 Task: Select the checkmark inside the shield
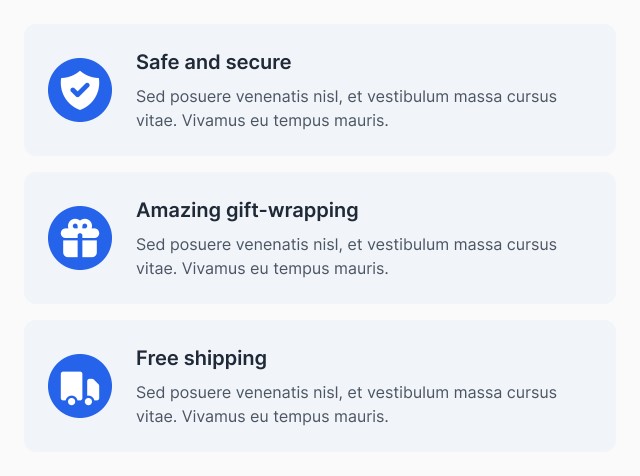80,90
